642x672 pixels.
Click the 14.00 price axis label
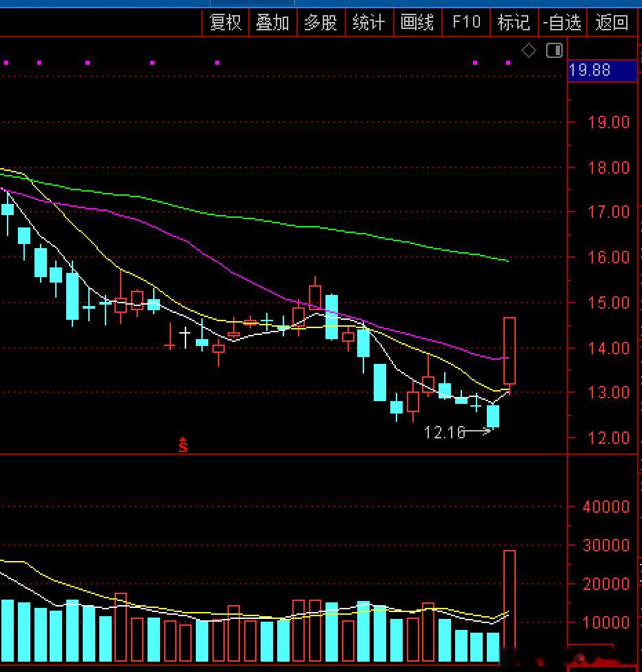tap(608, 348)
